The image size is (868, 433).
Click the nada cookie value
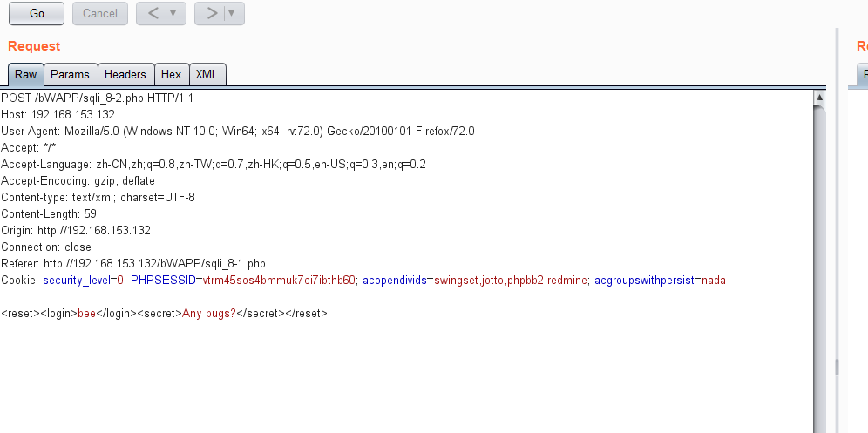point(714,281)
